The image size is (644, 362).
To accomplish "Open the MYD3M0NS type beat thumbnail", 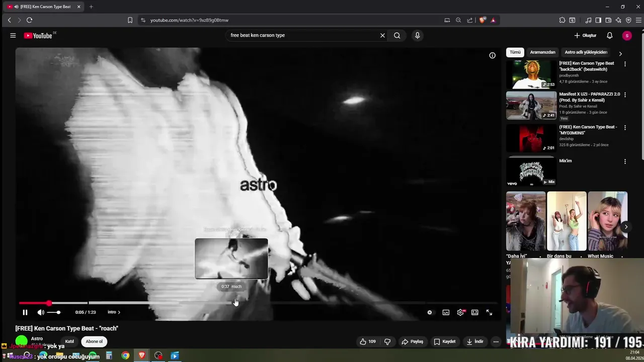I will (x=531, y=138).
